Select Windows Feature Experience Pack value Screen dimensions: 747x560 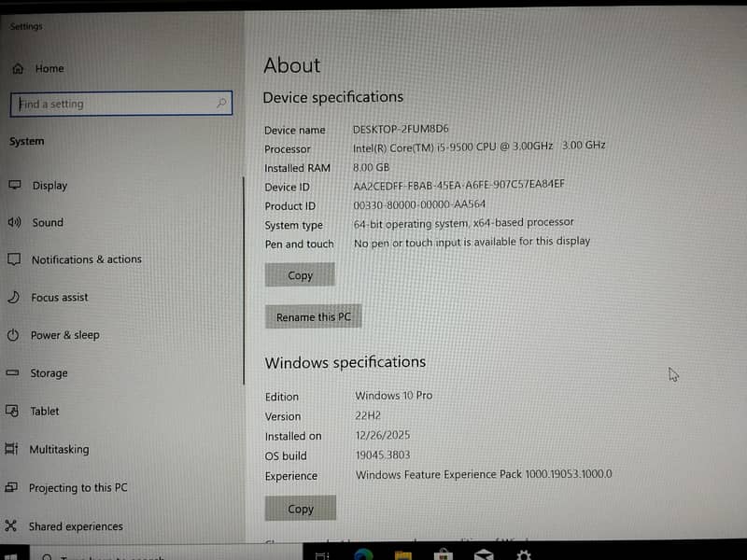click(484, 474)
